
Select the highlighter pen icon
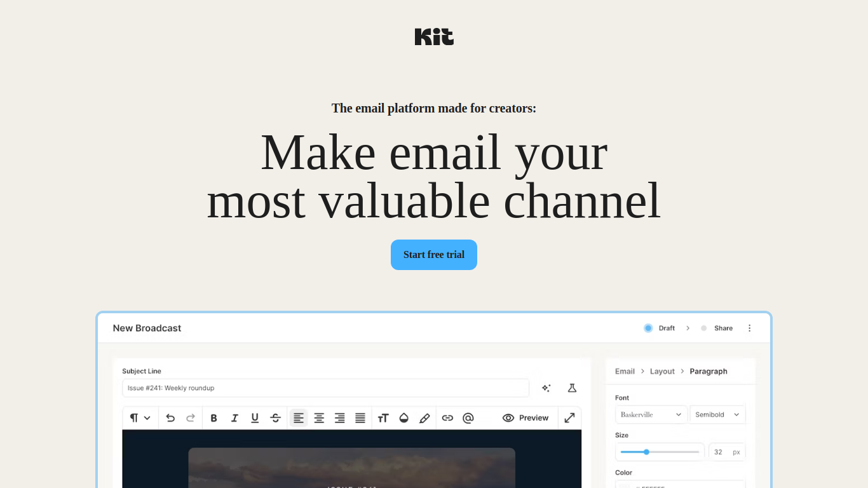(424, 417)
